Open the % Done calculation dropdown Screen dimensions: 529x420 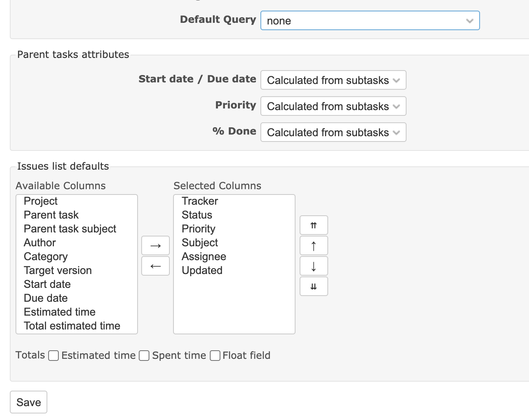point(333,132)
